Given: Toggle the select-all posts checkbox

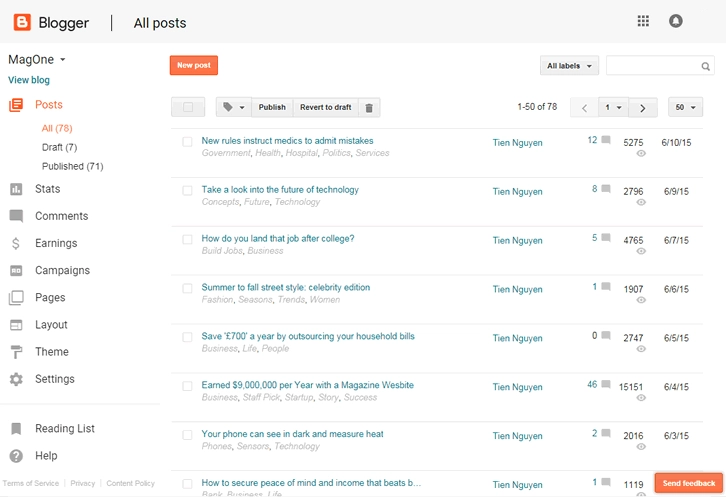Looking at the screenshot, I should coord(188,108).
